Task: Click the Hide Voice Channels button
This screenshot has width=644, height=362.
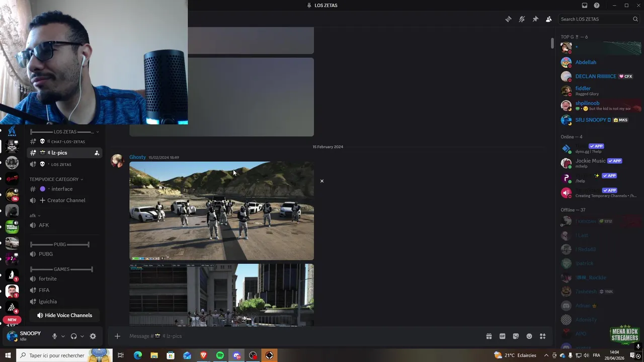Action: (x=64, y=315)
